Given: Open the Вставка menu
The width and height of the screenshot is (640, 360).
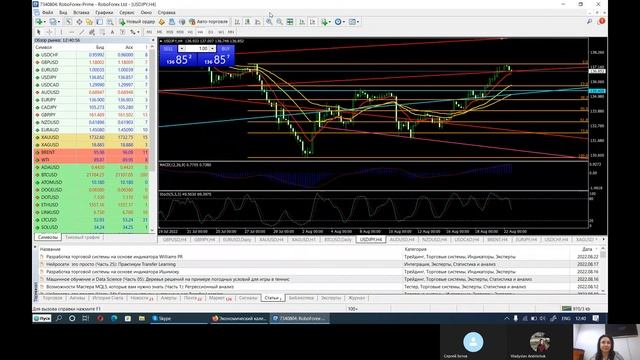Looking at the screenshot, I should (x=81, y=13).
